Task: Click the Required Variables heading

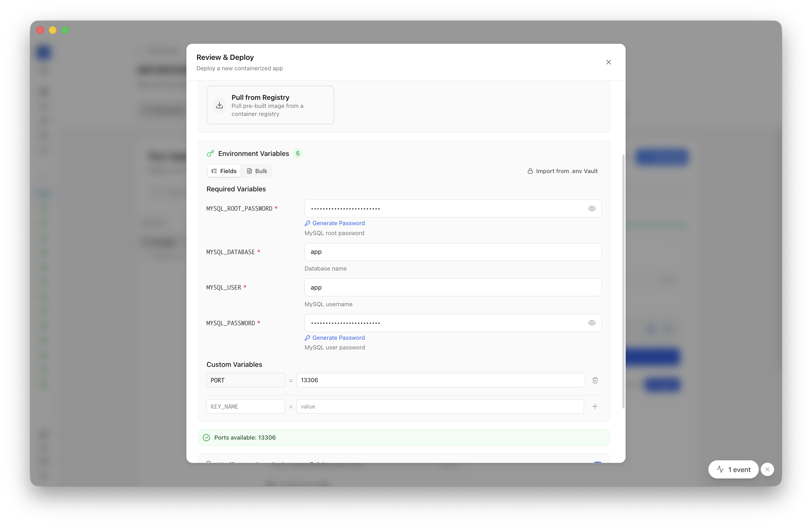Action: [x=236, y=189]
